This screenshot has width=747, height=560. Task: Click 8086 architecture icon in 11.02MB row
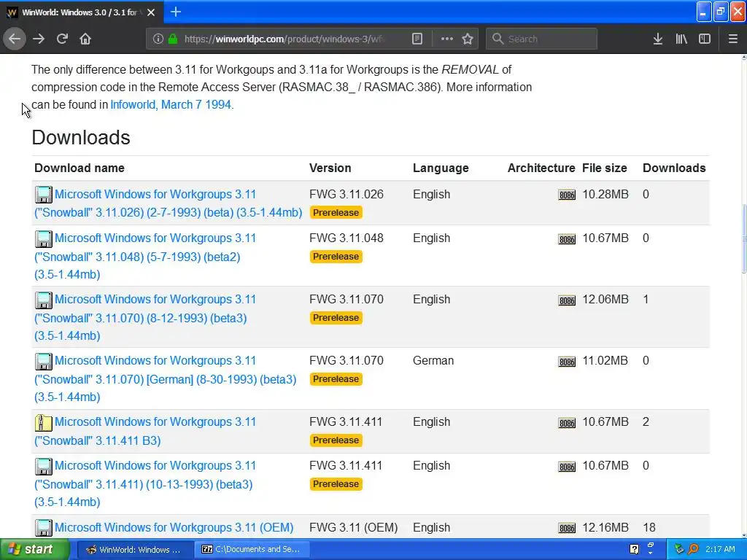(x=567, y=362)
